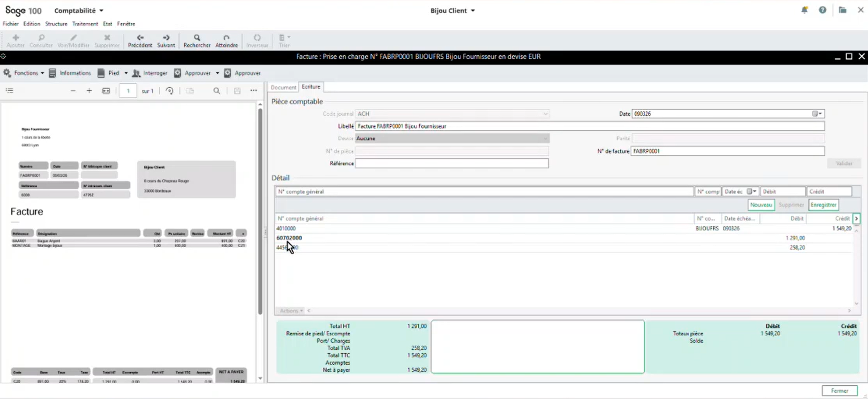Click the Précédent arrow icon
Viewport: 868px width, 399px height.
coord(140,38)
